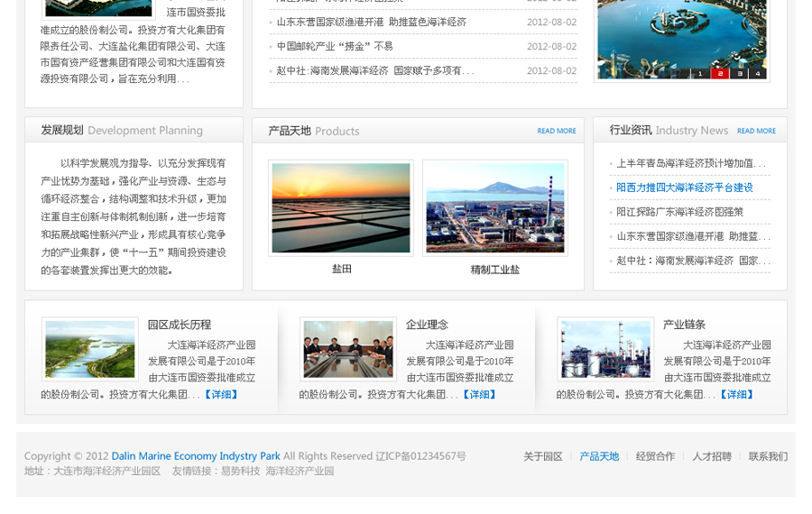The width and height of the screenshot is (812, 514).
Task: Open the 易势科技 friendly link in the footer
Action: tap(240, 471)
